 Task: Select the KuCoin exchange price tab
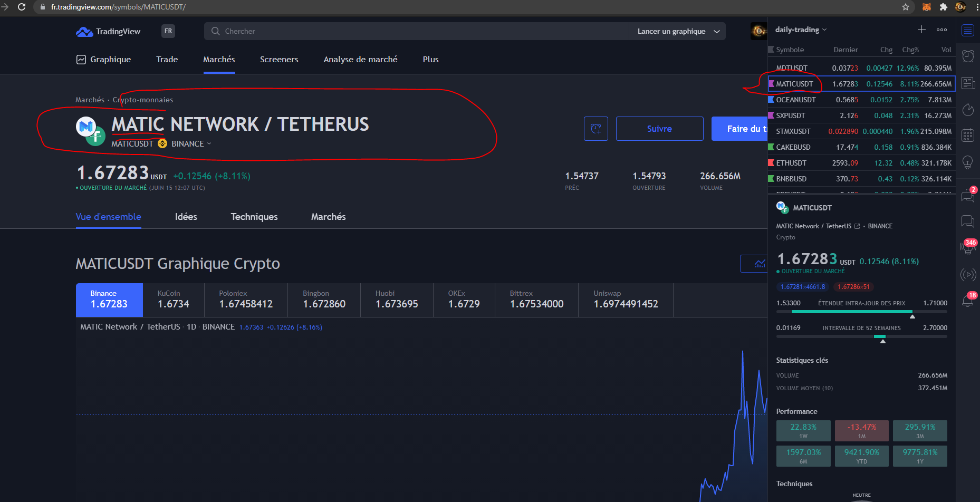tap(174, 300)
